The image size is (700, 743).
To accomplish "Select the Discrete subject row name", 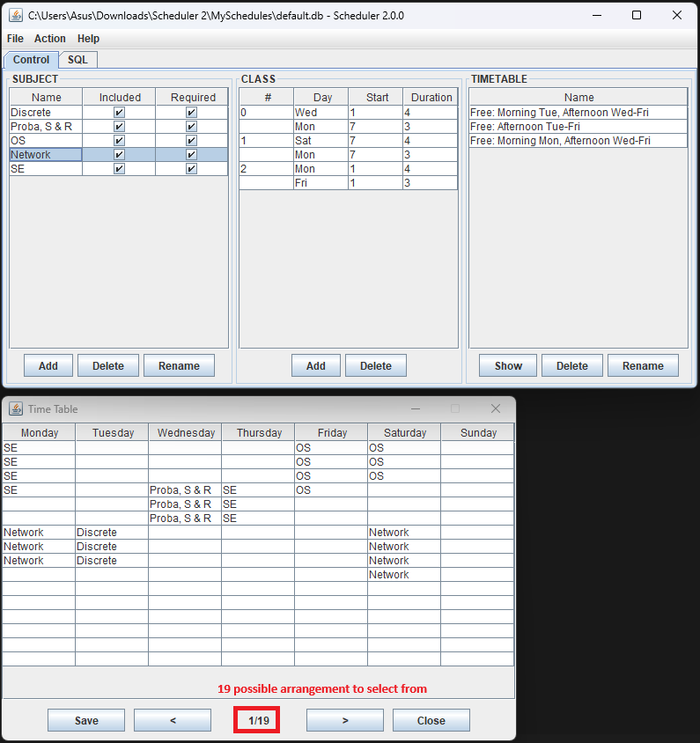I will pyautogui.click(x=46, y=113).
